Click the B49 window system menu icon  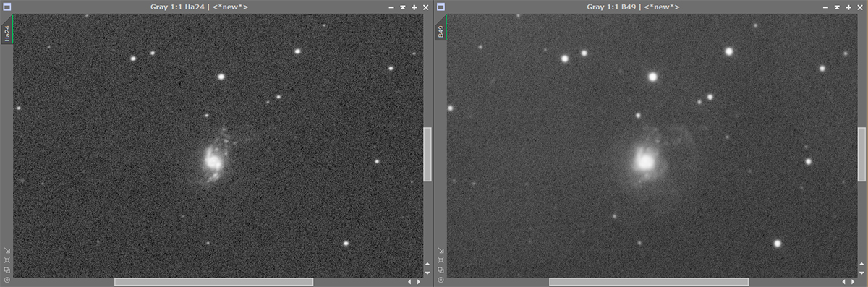441,7
